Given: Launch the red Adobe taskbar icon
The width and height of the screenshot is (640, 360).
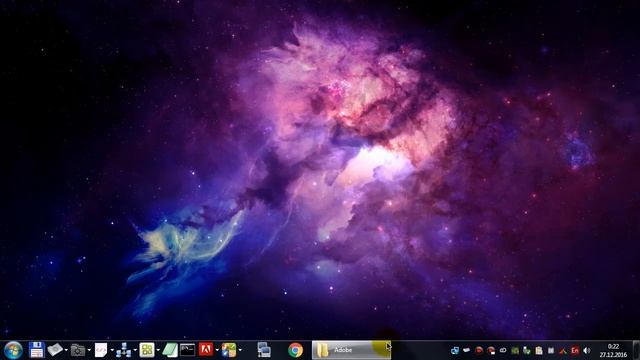Looking at the screenshot, I should [x=206, y=349].
